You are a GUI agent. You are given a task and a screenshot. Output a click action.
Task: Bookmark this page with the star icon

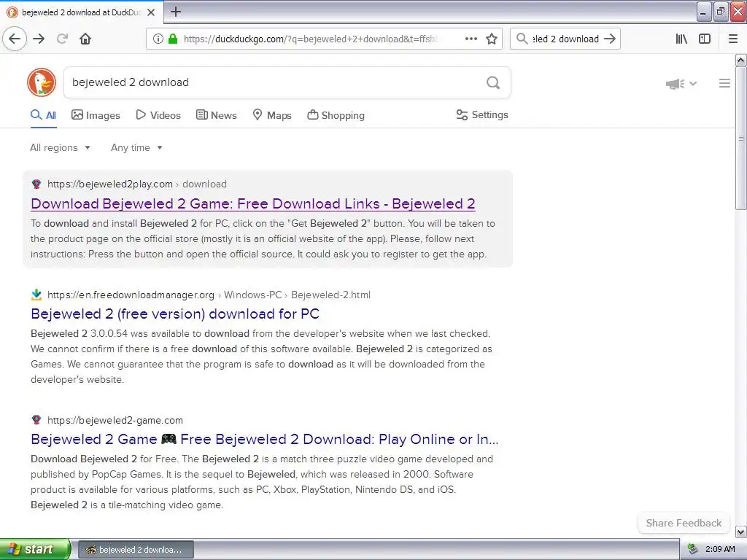click(x=492, y=39)
